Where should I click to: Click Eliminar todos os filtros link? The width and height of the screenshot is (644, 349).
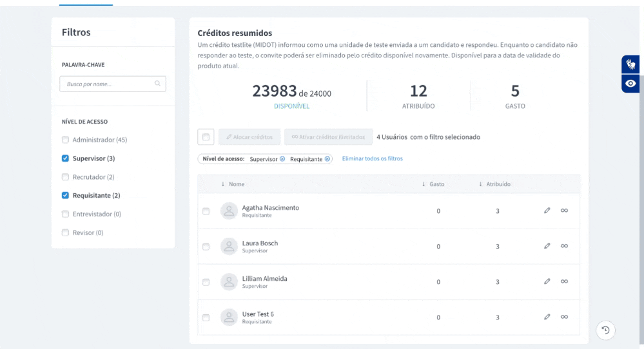tap(372, 158)
